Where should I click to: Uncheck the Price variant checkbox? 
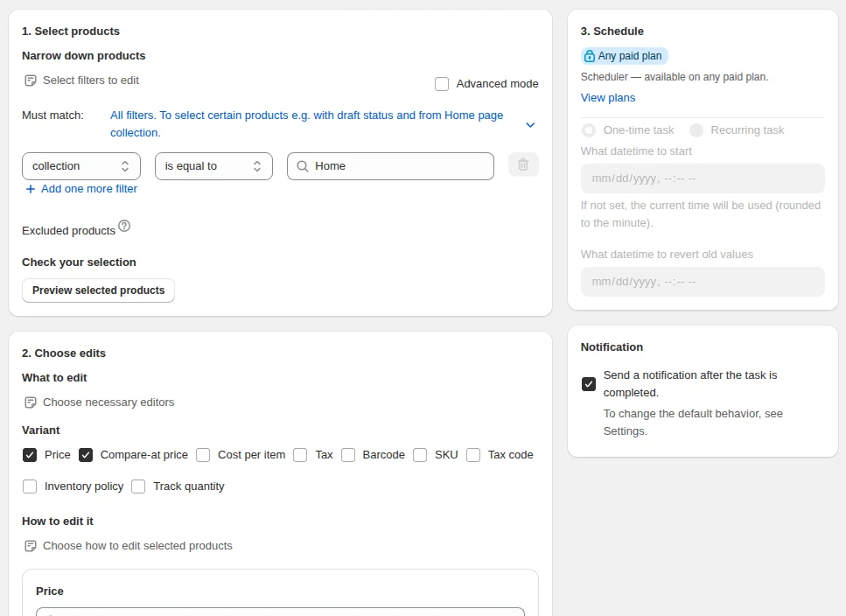30,455
